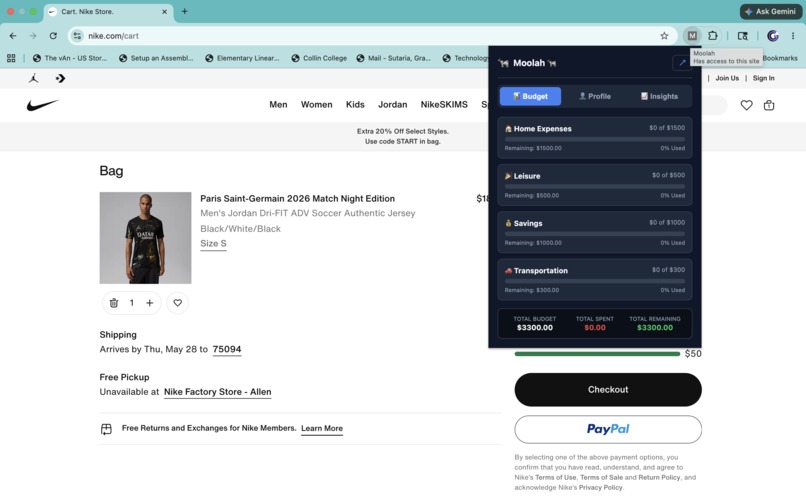Open the NikeSKIMS navigation menu
The image size is (806, 504).
[444, 104]
